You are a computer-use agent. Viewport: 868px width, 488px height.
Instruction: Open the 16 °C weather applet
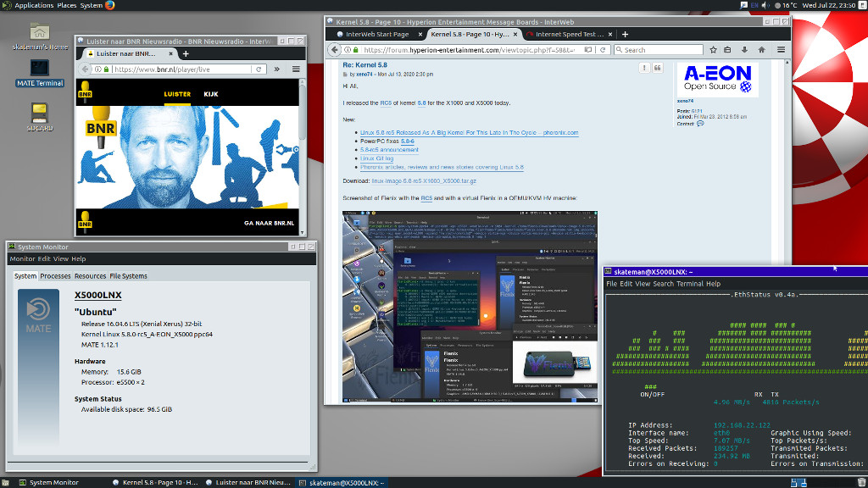point(786,6)
